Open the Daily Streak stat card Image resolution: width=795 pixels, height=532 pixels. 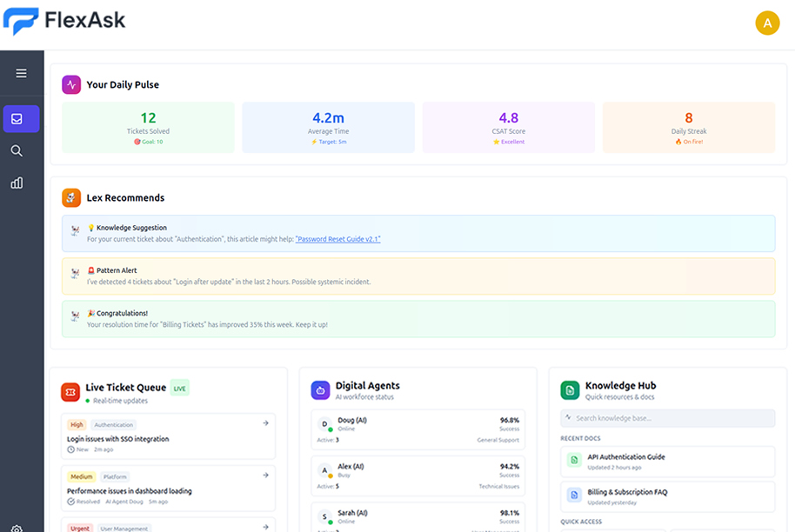(689, 128)
